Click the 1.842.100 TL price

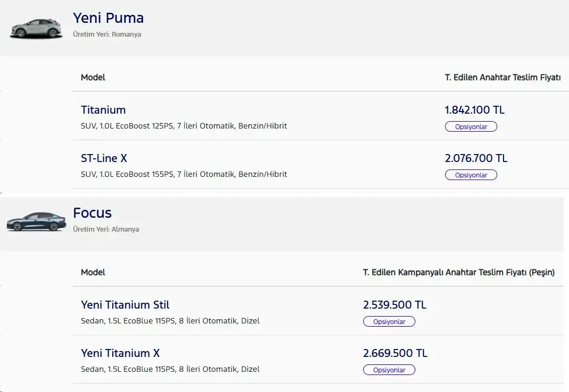click(x=475, y=110)
